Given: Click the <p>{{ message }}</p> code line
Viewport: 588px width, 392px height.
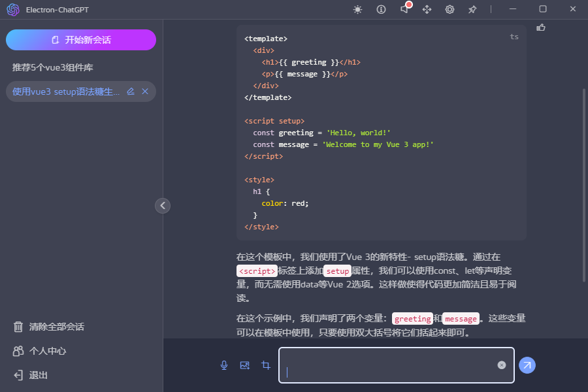Looking at the screenshot, I should 304,74.
